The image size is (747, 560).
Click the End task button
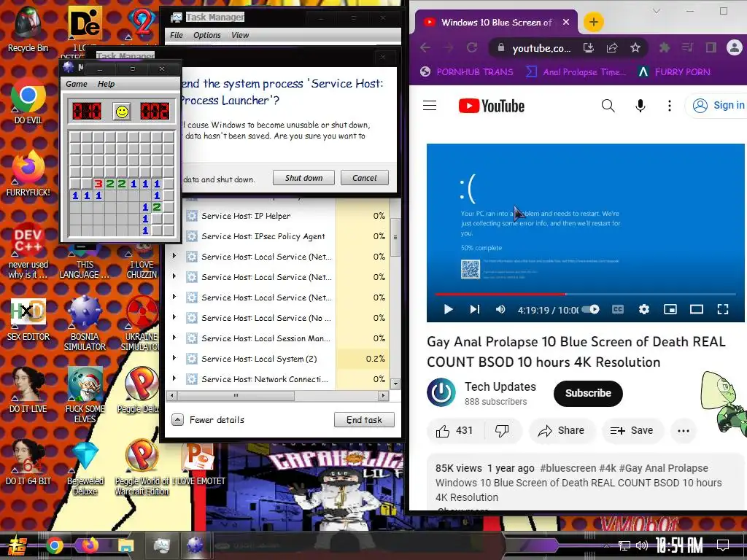(364, 419)
